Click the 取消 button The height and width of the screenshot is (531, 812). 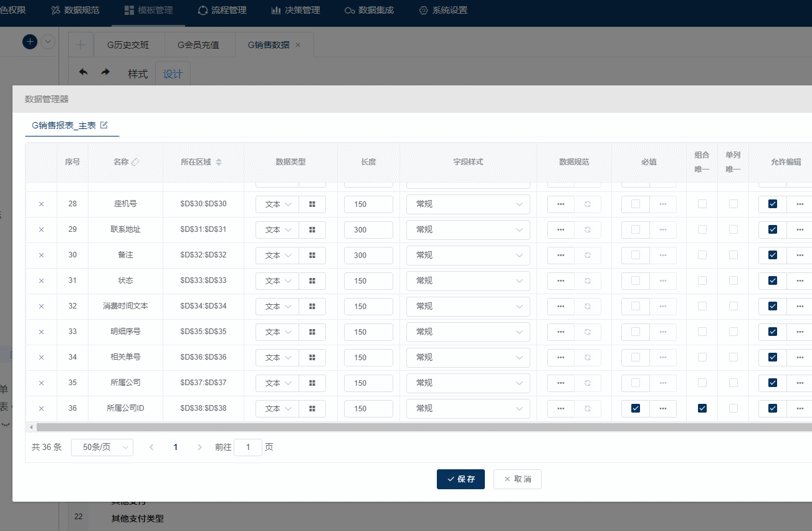[x=517, y=479]
